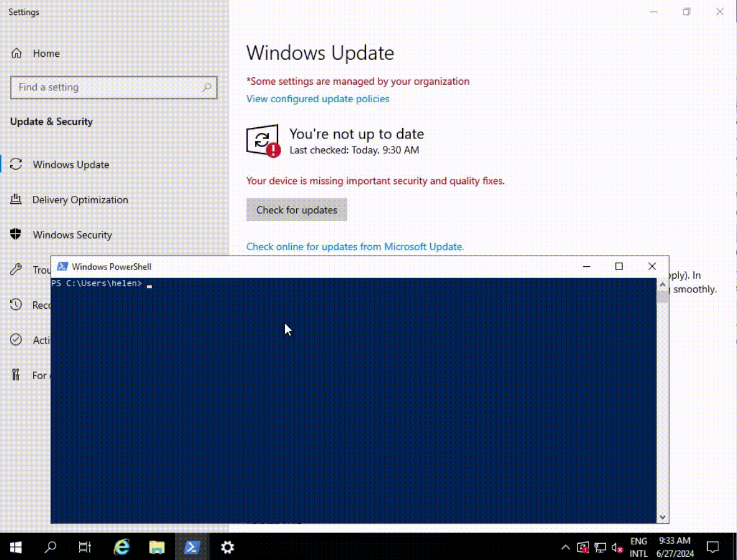Click the Delivery Optimization icon

click(x=16, y=200)
